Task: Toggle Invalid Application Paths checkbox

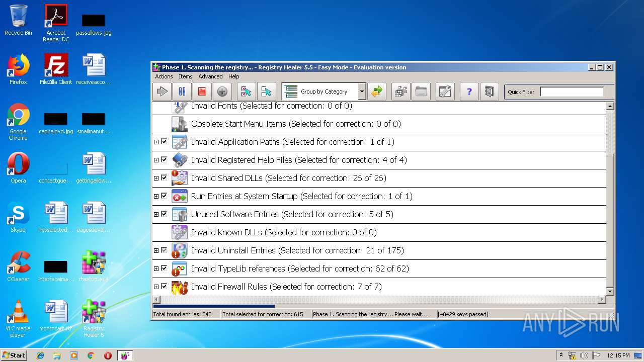Action: coord(164,142)
